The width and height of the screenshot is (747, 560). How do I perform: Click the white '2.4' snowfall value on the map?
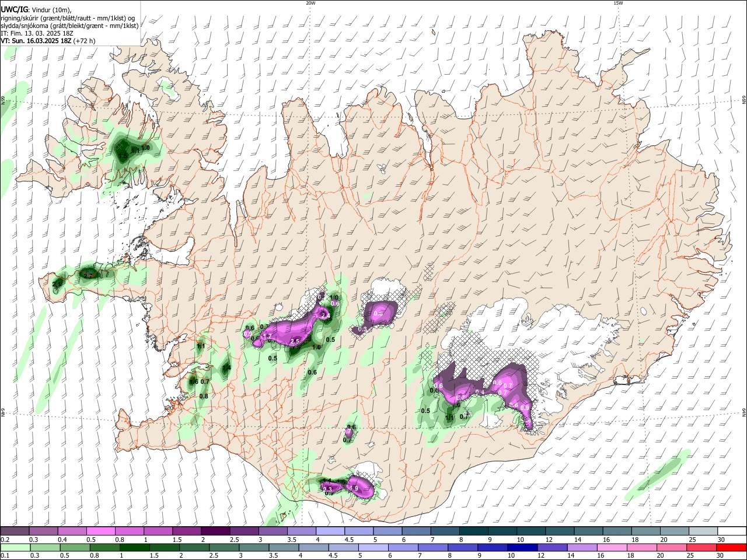[x=326, y=316]
